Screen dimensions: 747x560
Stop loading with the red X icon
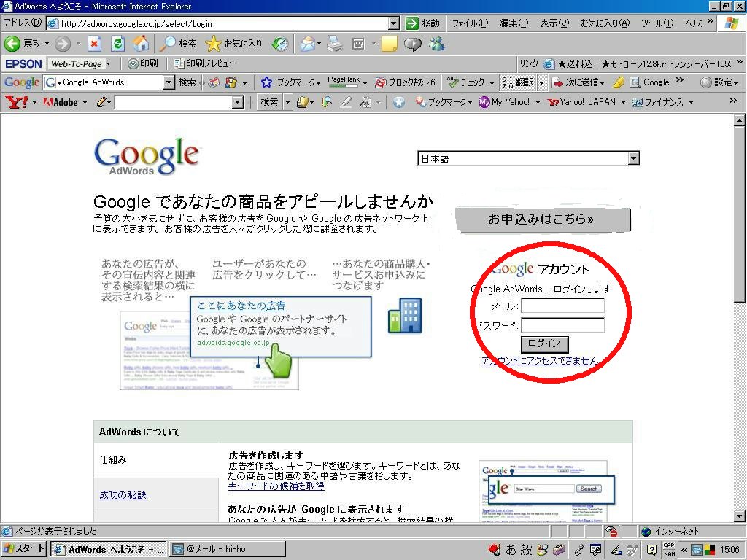pyautogui.click(x=94, y=44)
